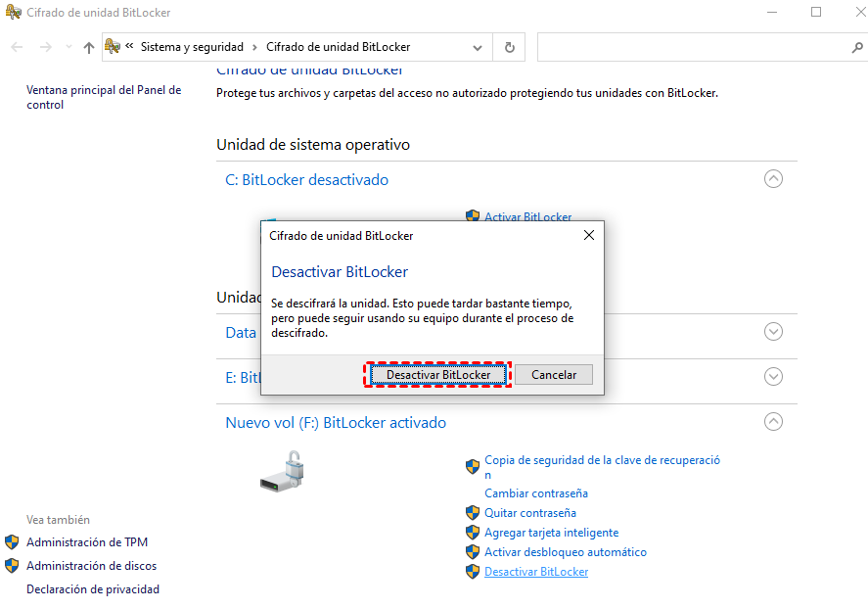Open Sistema y seguridad from the breadcrumb

192,46
